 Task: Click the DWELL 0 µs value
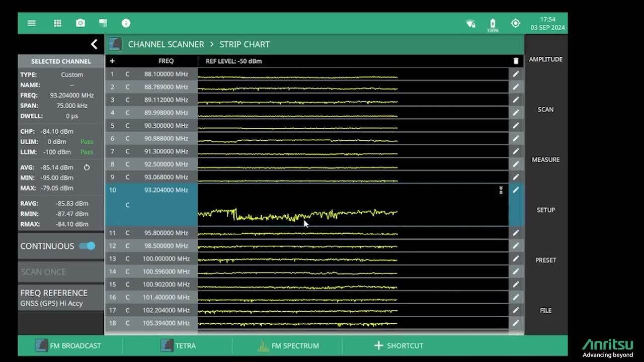(x=72, y=116)
